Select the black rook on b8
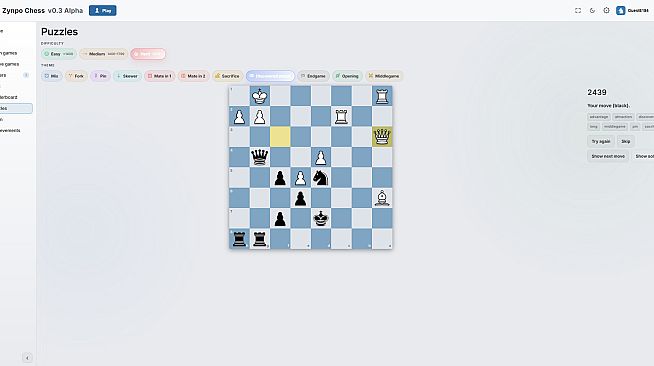Viewport: 654px width, 366px height. click(x=259, y=239)
